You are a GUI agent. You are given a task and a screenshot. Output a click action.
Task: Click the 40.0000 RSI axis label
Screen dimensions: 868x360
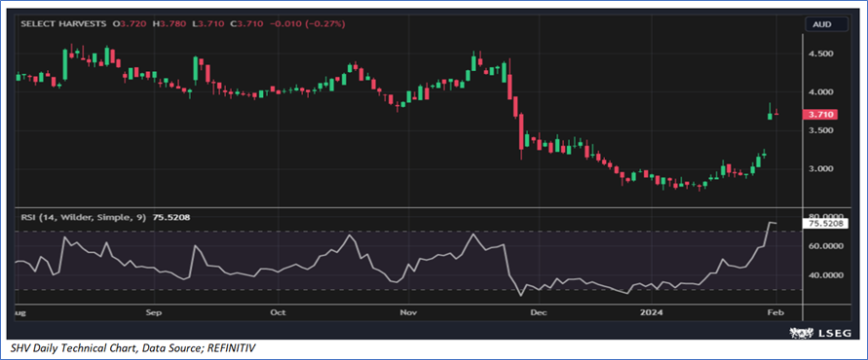coord(825,274)
